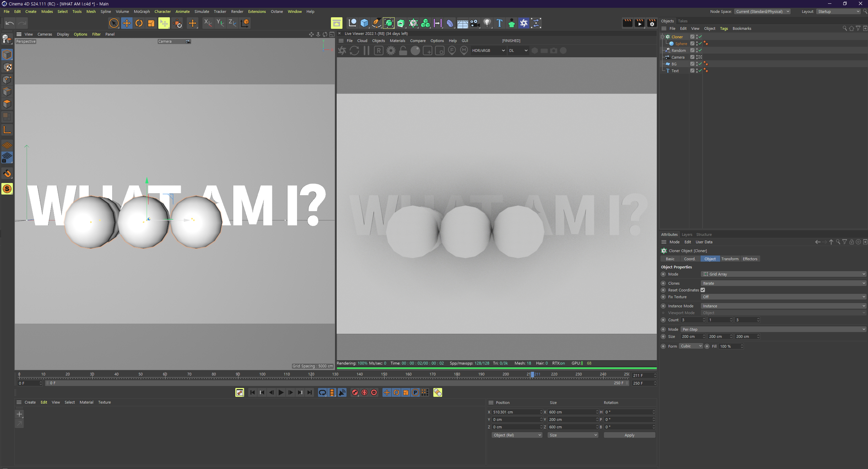This screenshot has width=868, height=469.
Task: Open Object (Rel) coordinate dropdown
Action: tap(517, 435)
